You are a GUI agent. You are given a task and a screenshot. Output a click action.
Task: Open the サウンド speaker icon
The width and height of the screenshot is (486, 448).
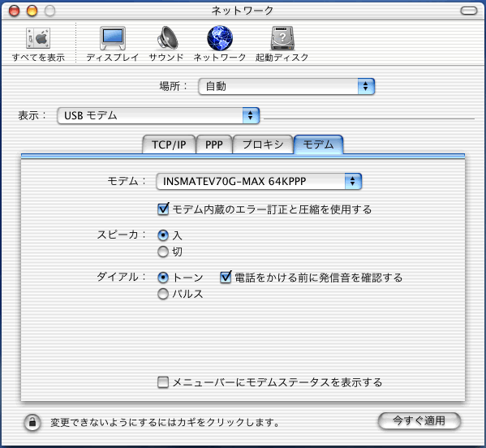tap(167, 38)
